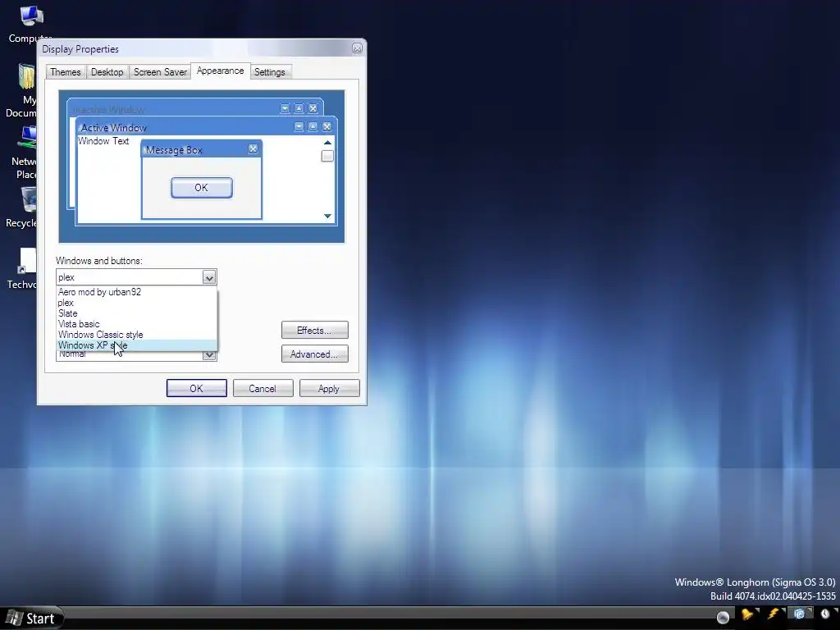Click the Inactive Window preview close button

pyautogui.click(x=313, y=108)
